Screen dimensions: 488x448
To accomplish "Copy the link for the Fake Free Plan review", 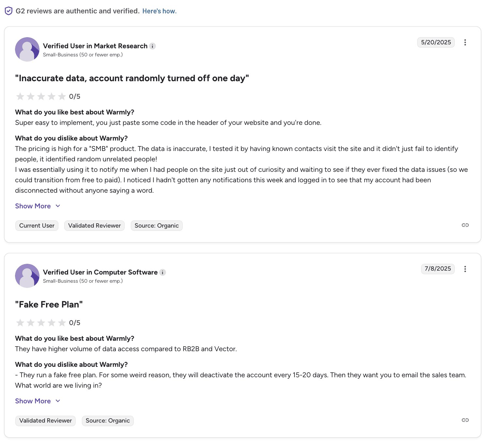I will click(x=465, y=420).
